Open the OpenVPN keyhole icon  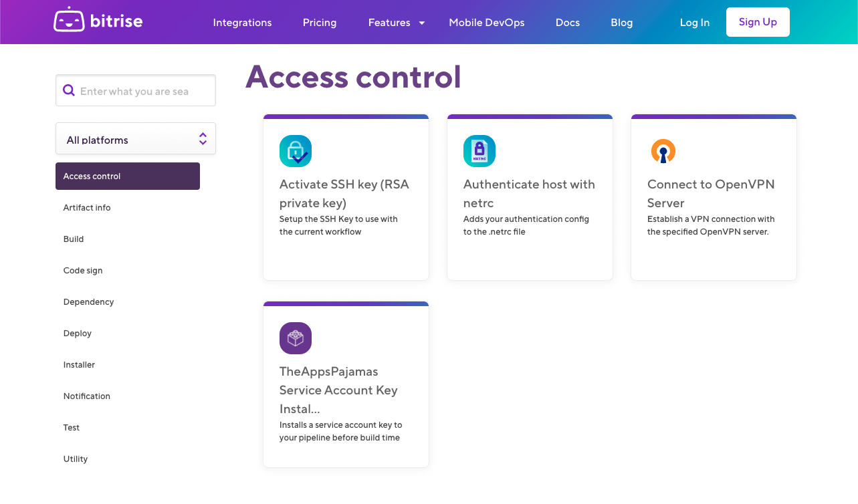coord(663,151)
